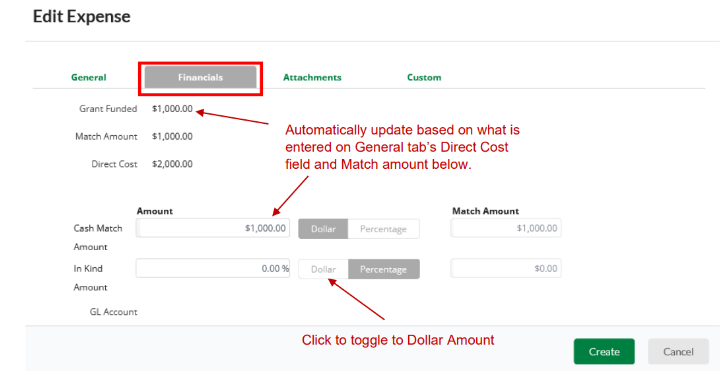Click the Cash Match Amount input field
The height and width of the screenshot is (377, 725).
point(213,228)
